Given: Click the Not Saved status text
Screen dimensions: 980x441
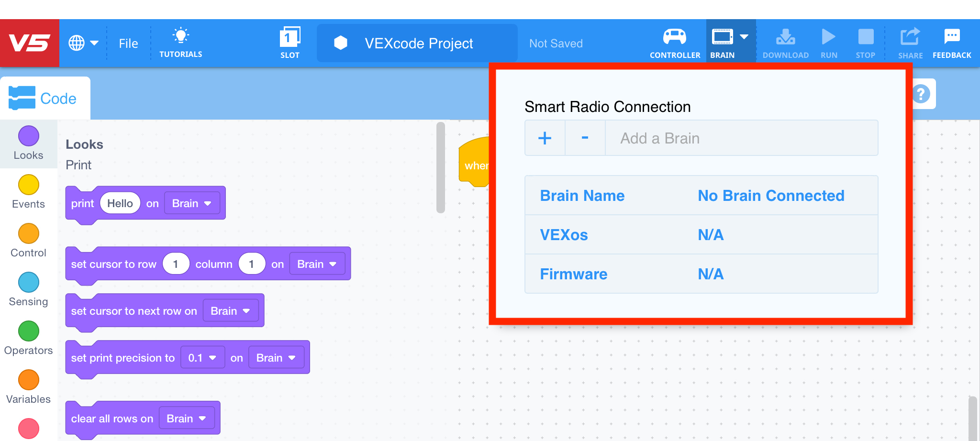Looking at the screenshot, I should 556,44.
